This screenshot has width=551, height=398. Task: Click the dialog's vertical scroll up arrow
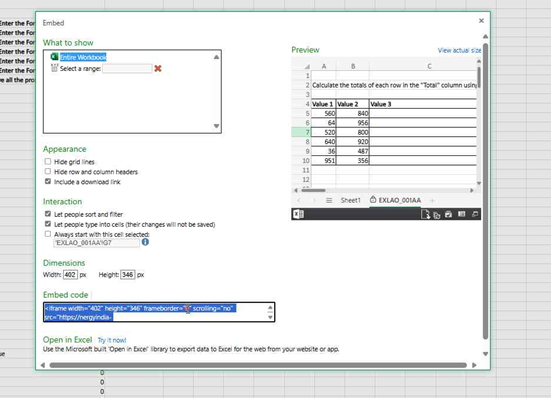(x=485, y=36)
